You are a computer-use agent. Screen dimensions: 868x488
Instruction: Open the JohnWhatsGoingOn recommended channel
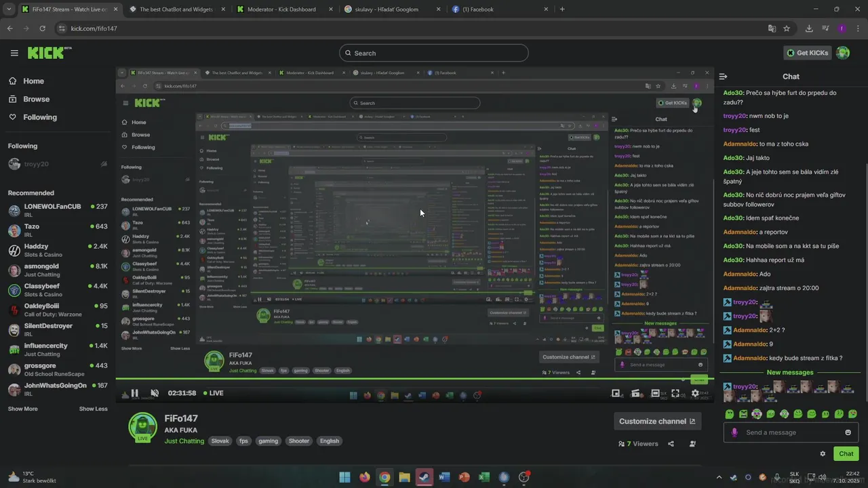tap(58, 389)
